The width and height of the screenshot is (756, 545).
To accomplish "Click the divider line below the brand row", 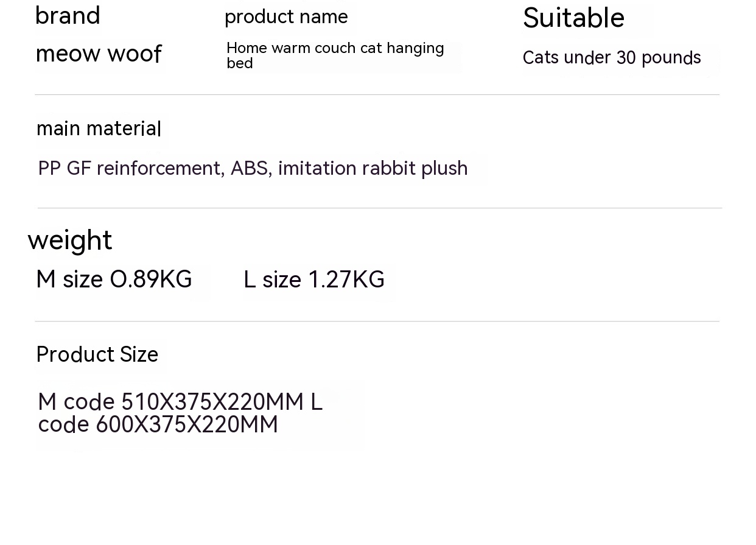I will 377,94.
